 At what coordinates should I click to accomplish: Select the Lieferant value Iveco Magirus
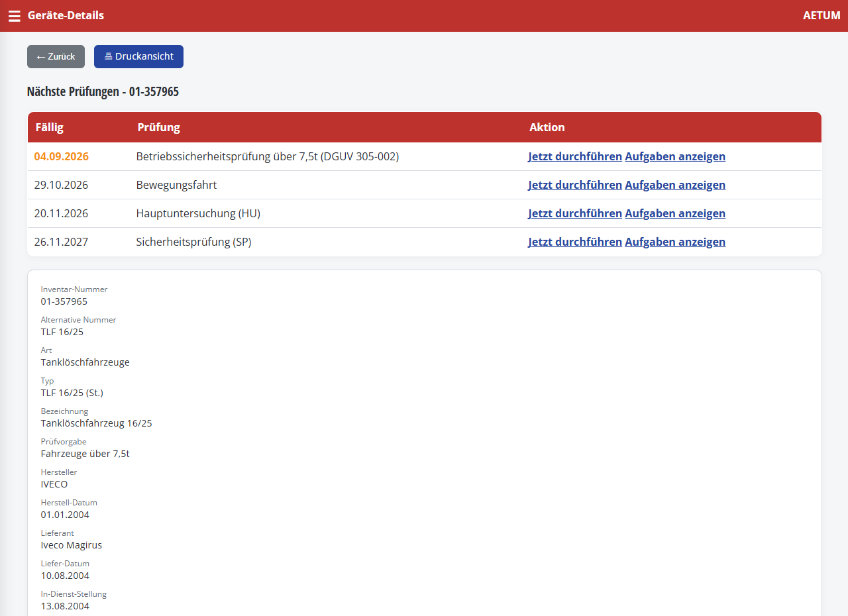point(72,545)
